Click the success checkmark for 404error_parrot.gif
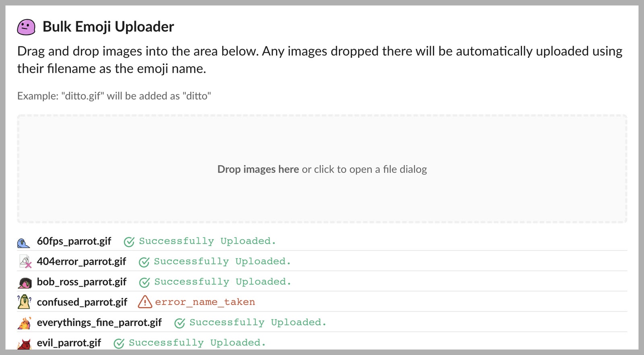The width and height of the screenshot is (644, 355). pos(144,262)
